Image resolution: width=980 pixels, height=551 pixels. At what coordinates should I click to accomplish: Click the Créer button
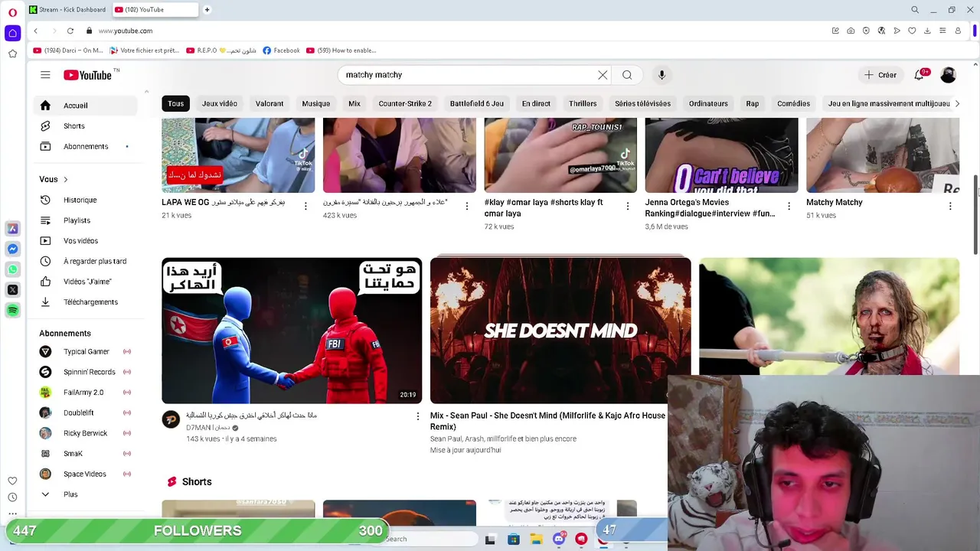(x=880, y=75)
